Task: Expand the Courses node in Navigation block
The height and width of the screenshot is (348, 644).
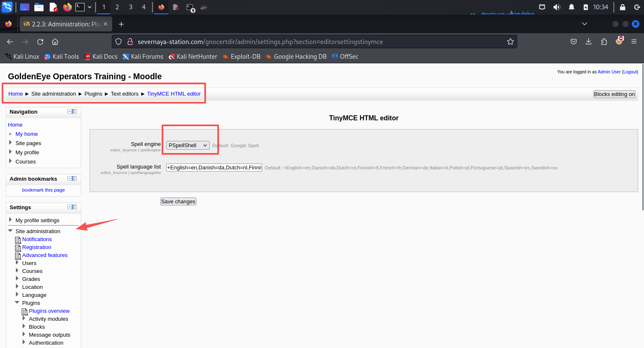Action: tap(10, 161)
